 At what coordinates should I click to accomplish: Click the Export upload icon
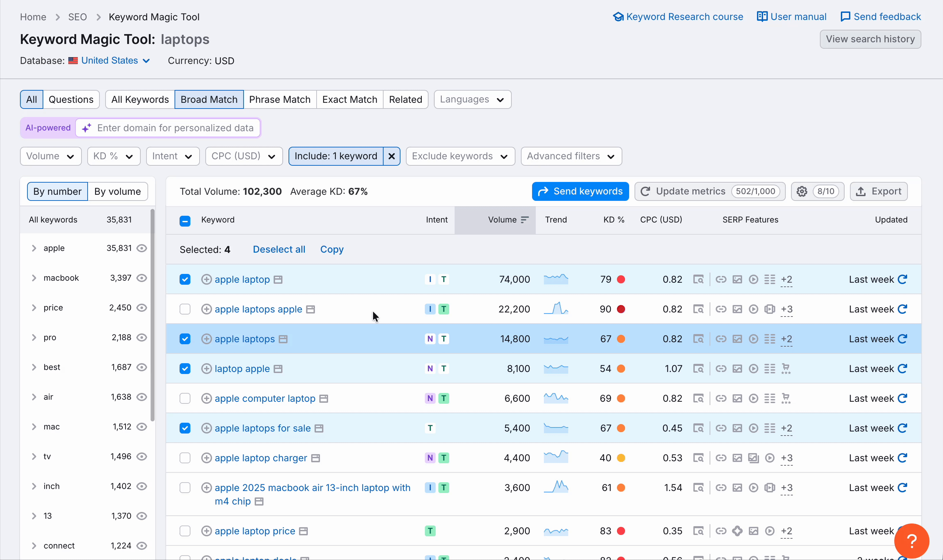point(861,191)
